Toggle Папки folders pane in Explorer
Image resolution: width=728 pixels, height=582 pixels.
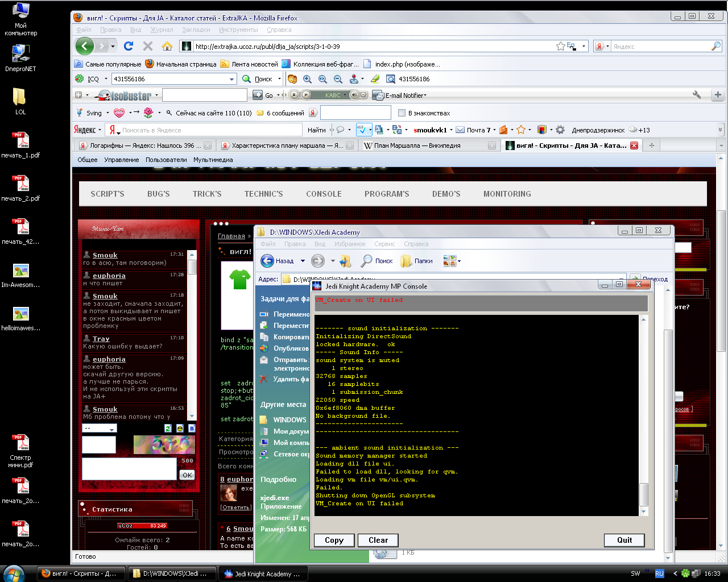click(416, 261)
